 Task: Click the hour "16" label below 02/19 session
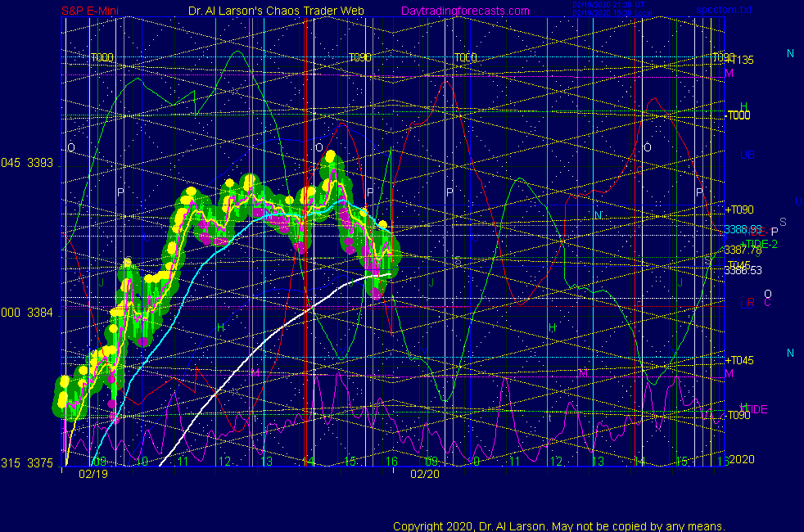(391, 462)
